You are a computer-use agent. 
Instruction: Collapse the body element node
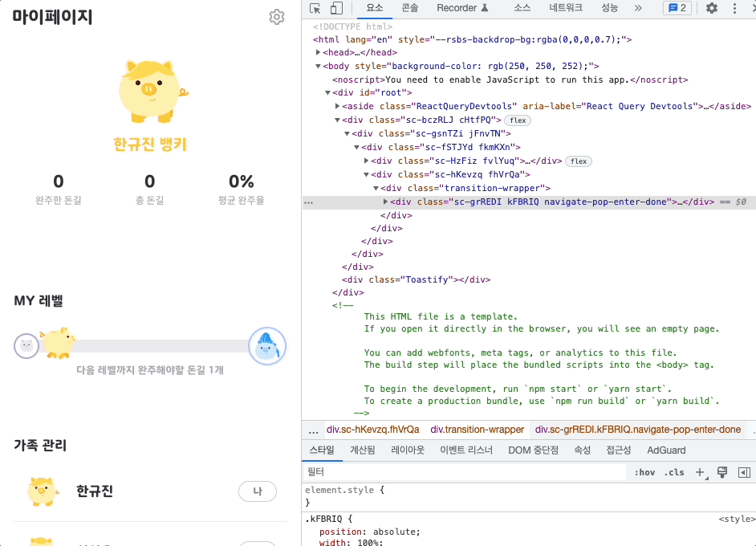point(319,66)
